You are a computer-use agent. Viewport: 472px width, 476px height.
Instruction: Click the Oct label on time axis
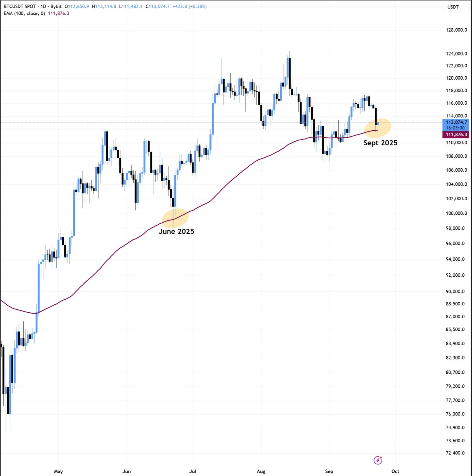tap(395, 471)
